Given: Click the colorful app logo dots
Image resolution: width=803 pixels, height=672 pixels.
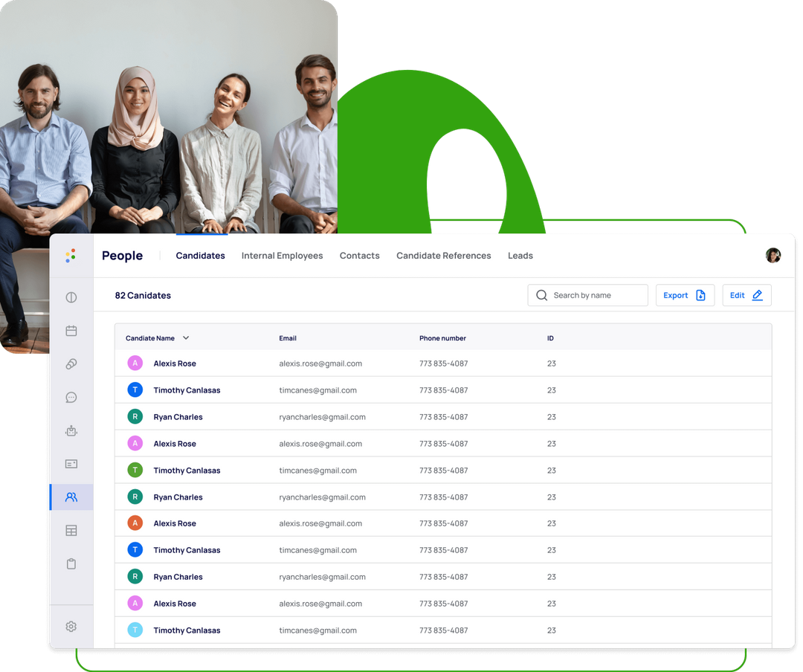Looking at the screenshot, I should click(x=71, y=255).
